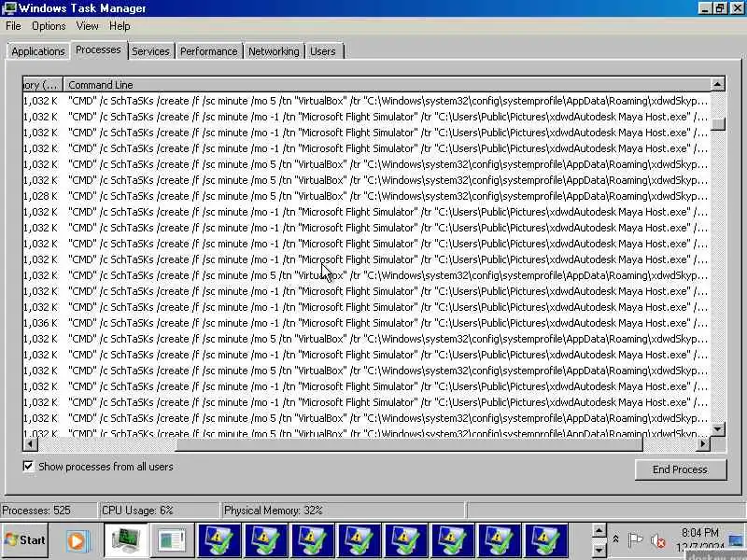Click the Processes: 525 status entry

tap(49, 510)
